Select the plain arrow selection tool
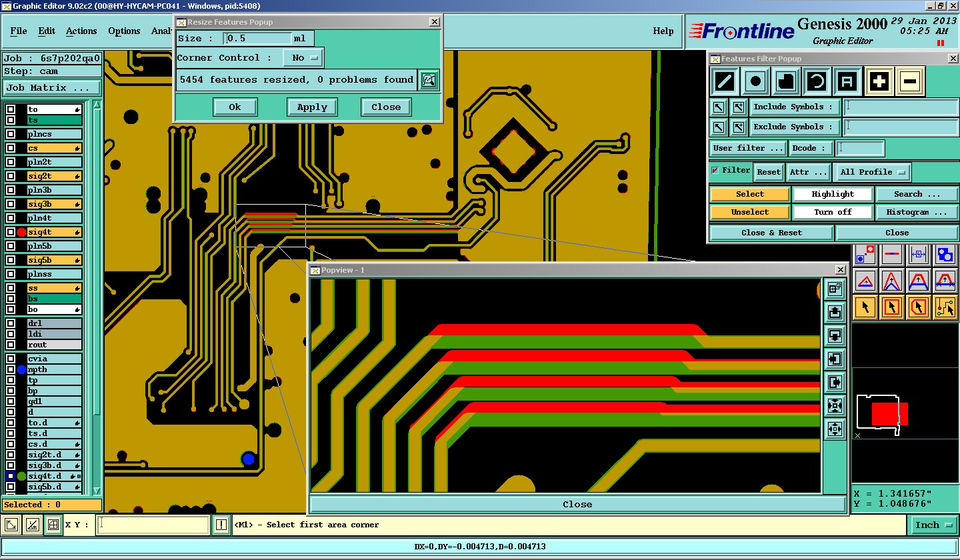 click(865, 307)
